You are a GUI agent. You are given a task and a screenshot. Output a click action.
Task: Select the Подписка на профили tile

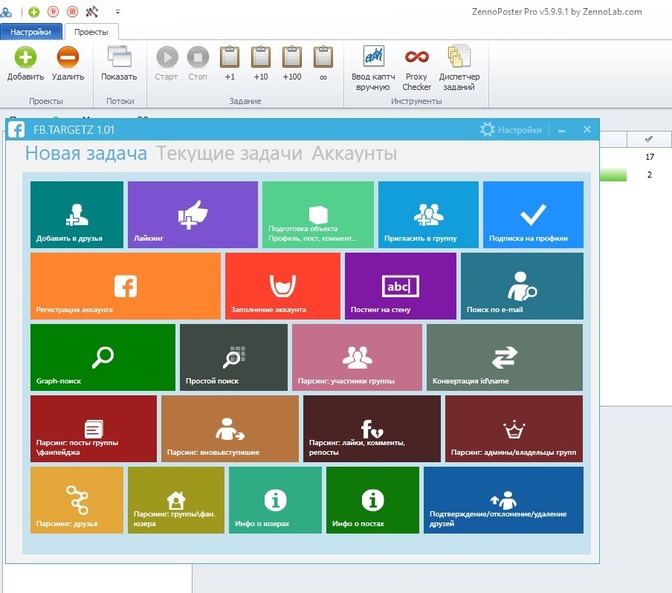(x=533, y=215)
